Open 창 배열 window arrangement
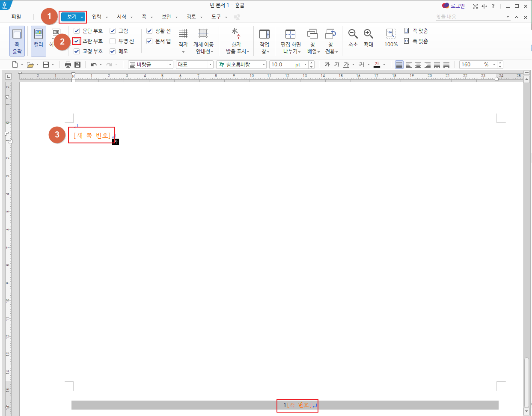Image resolution: width=532 pixels, height=416 pixels. pos(313,41)
